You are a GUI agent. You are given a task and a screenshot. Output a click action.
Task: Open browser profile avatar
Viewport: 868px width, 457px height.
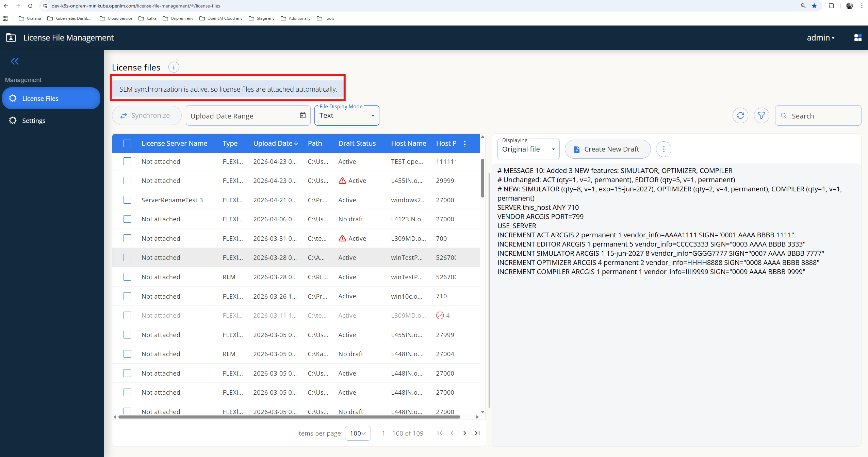click(849, 6)
